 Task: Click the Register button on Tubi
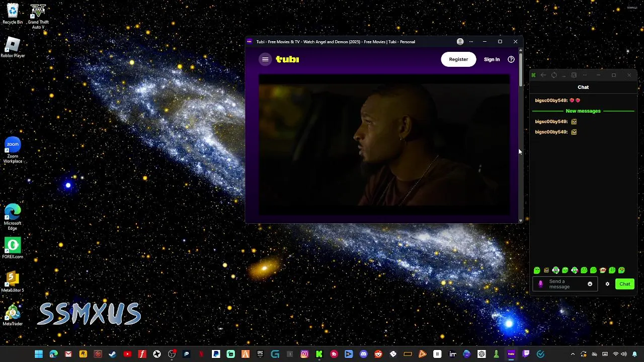[458, 59]
